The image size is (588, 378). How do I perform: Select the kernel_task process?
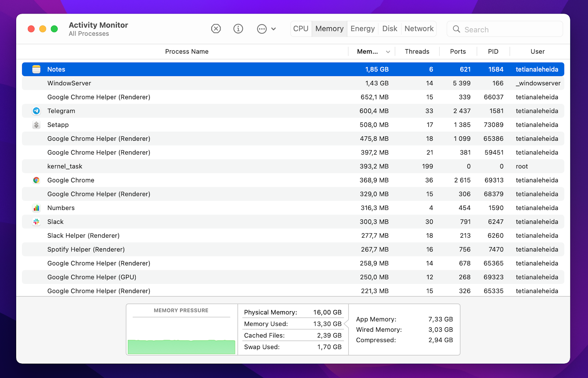click(65, 166)
